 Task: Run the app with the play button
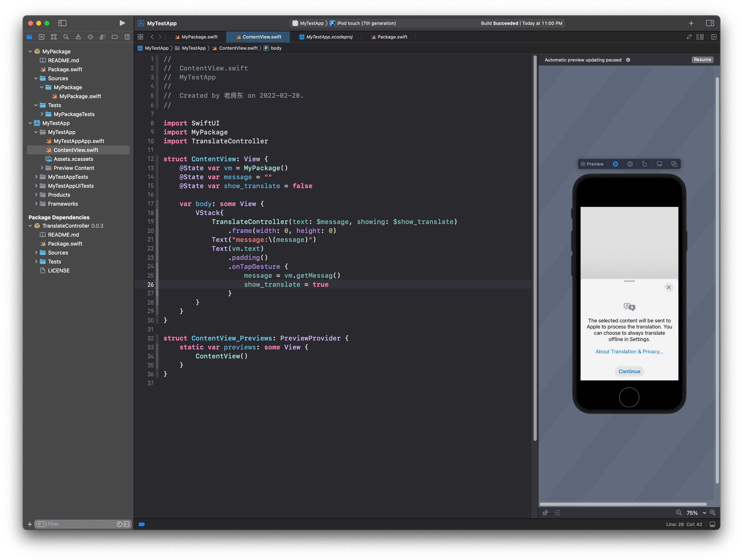point(122,23)
